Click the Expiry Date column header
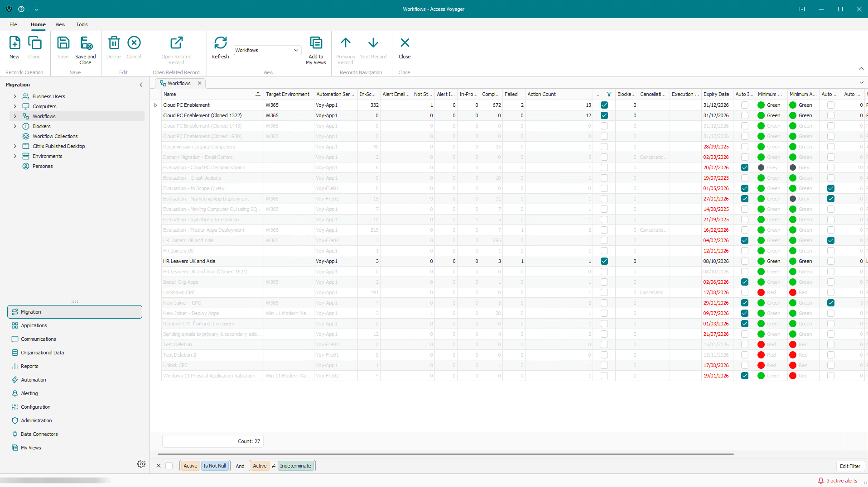Viewport: 868px width, 487px height. click(x=717, y=94)
